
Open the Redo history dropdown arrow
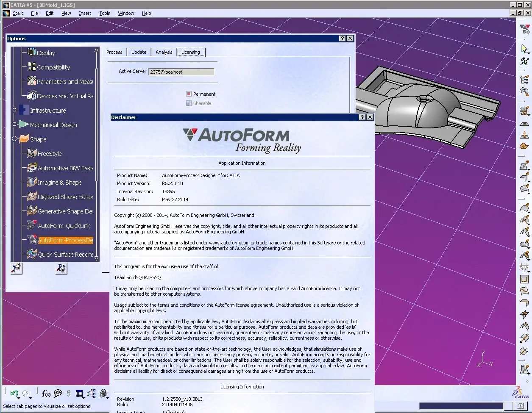click(31, 398)
